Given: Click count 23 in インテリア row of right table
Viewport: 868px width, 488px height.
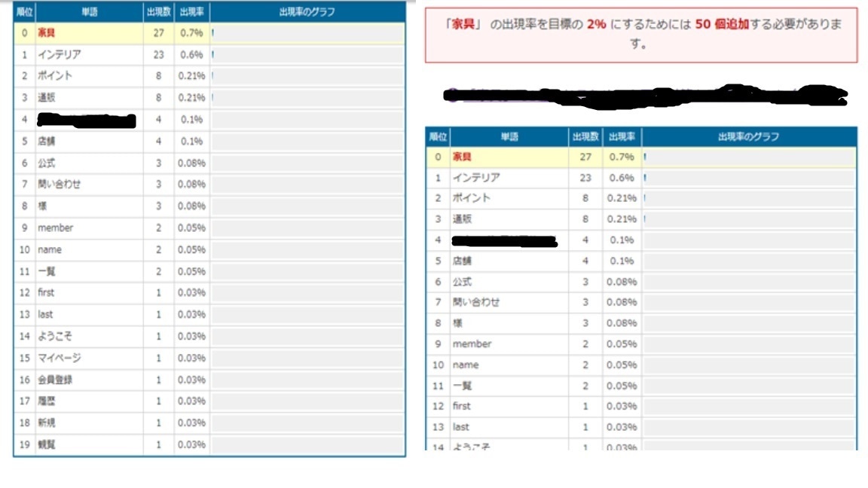Looking at the screenshot, I should [585, 178].
